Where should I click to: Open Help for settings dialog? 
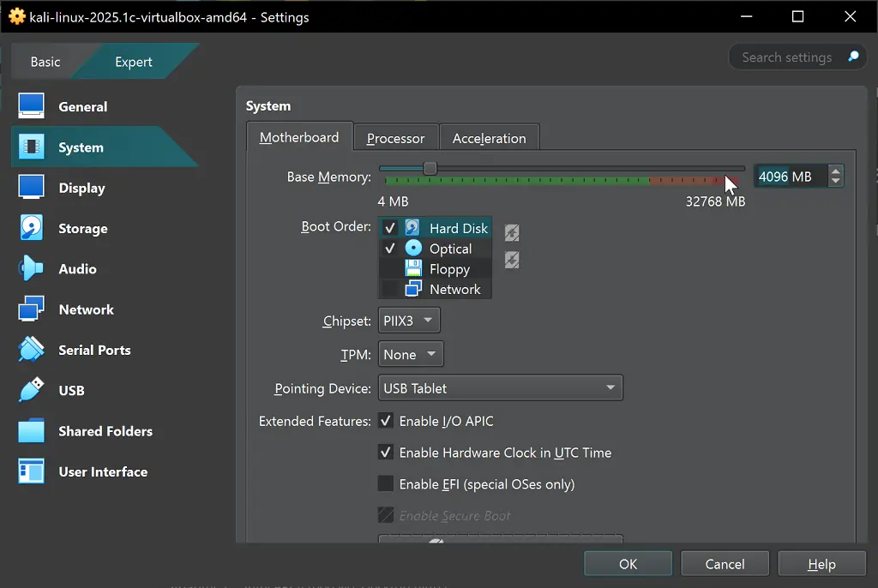point(821,563)
